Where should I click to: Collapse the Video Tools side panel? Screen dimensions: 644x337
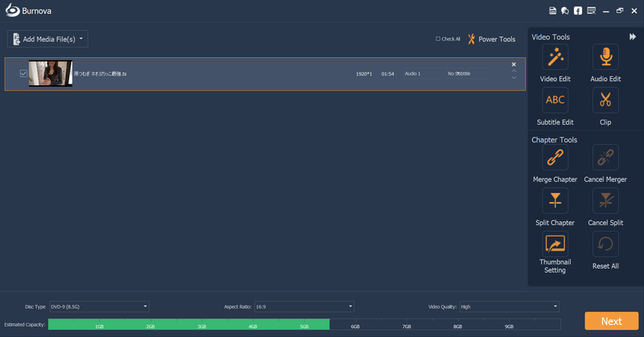(x=632, y=37)
